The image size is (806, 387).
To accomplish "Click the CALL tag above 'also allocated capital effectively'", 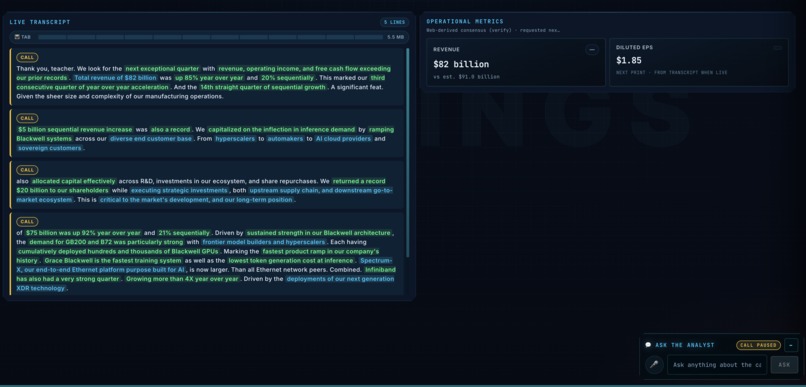I will pyautogui.click(x=27, y=170).
